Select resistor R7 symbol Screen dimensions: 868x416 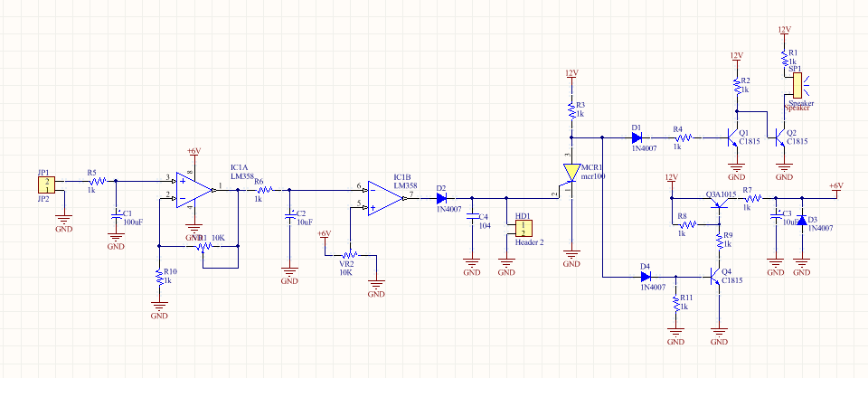(753, 198)
